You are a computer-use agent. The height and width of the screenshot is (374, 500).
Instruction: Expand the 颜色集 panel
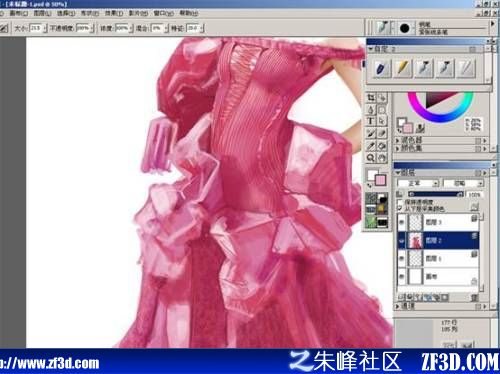(397, 148)
